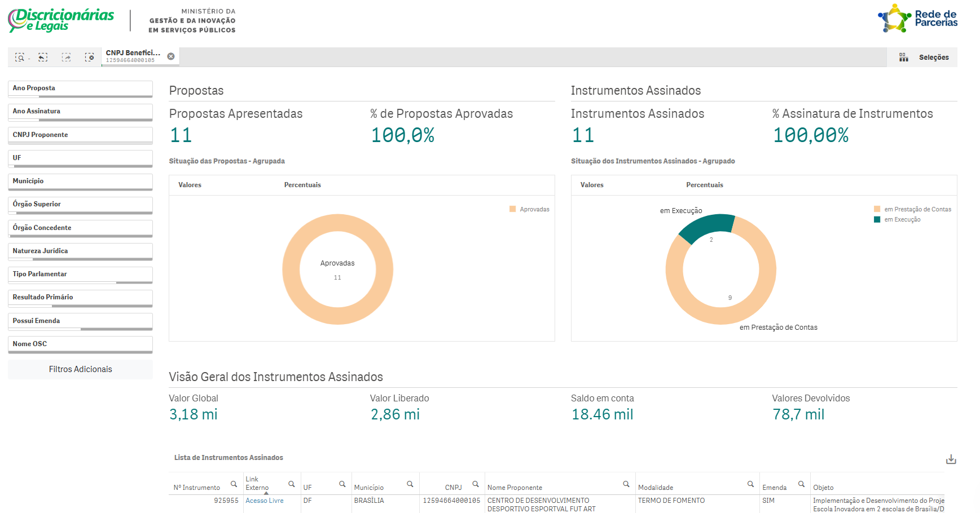This screenshot has height=513, width=980.
Task: Search the Modalidade column values
Action: coord(750,484)
